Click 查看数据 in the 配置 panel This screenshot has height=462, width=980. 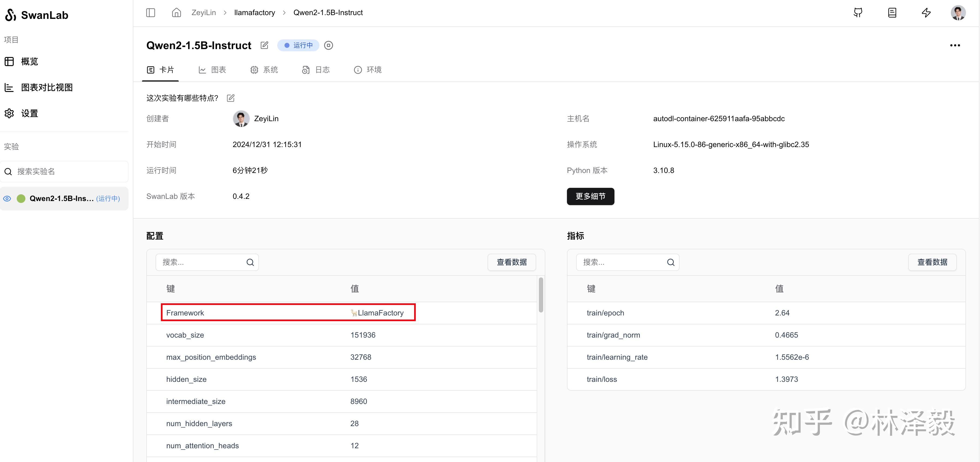coord(511,262)
